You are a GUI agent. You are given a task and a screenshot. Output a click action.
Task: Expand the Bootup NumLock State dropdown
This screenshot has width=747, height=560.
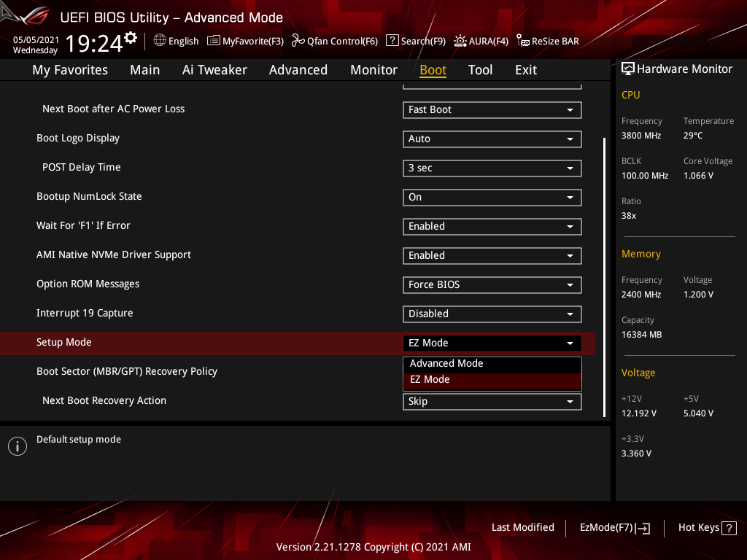pos(492,197)
